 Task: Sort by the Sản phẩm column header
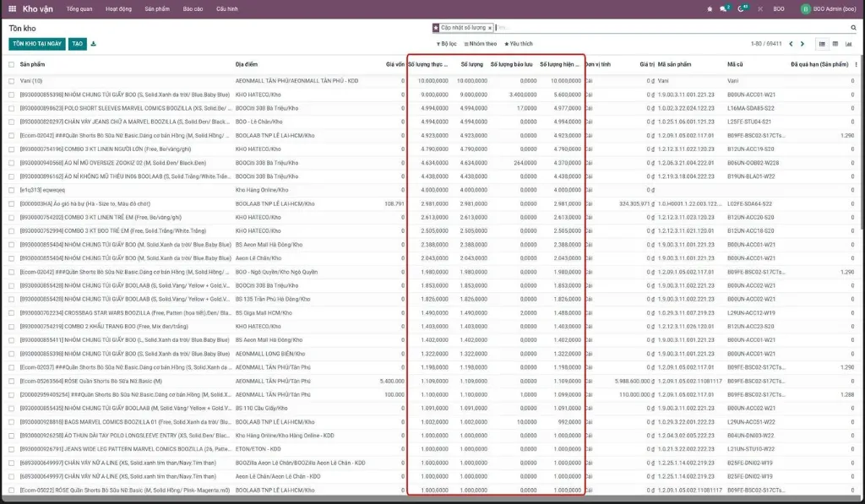33,64
